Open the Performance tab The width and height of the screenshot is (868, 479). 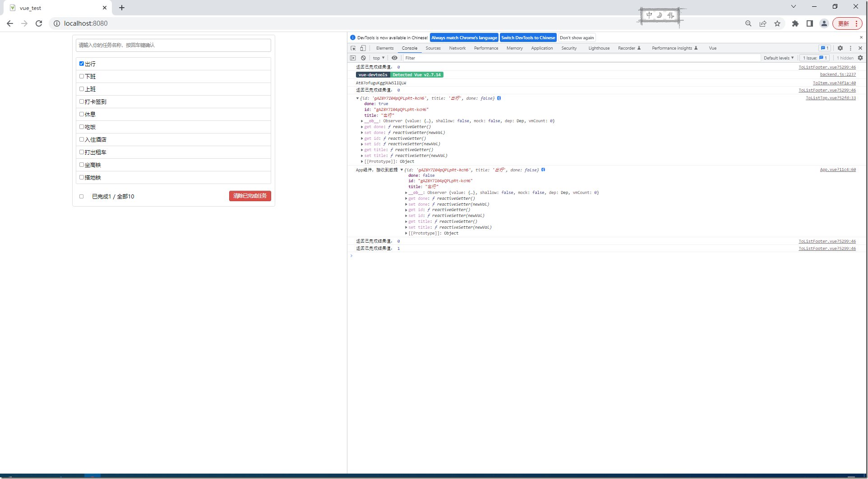[x=486, y=48]
